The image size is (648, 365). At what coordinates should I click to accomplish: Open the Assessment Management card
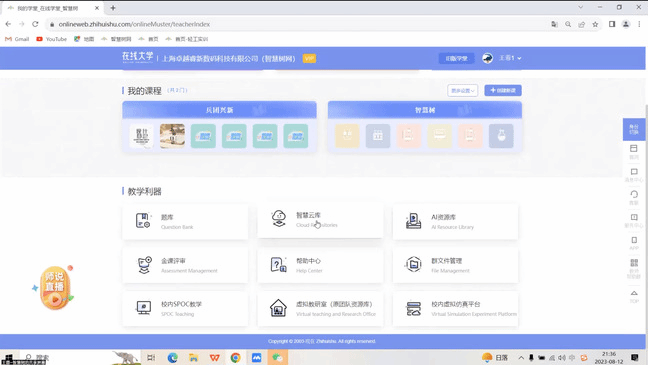185,265
